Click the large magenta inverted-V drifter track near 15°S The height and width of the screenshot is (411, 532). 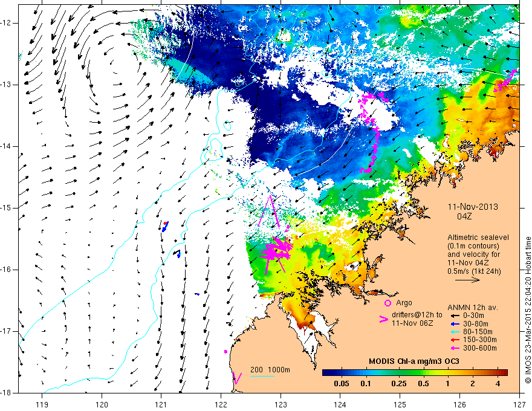coord(268,211)
